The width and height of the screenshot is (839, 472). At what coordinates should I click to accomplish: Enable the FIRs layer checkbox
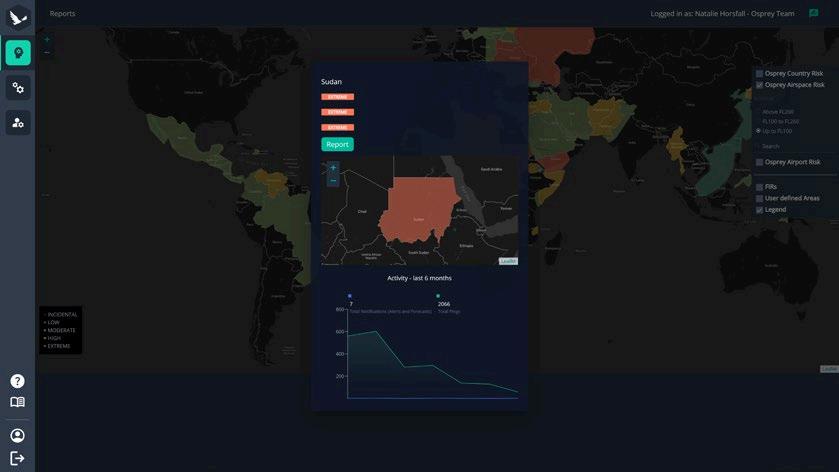(x=759, y=187)
